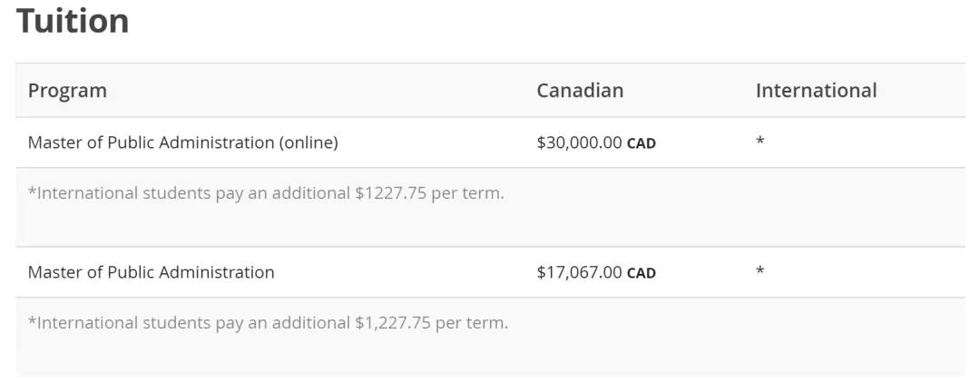
Task: Click Master of Public Administration (online) program name
Action: 183,142
